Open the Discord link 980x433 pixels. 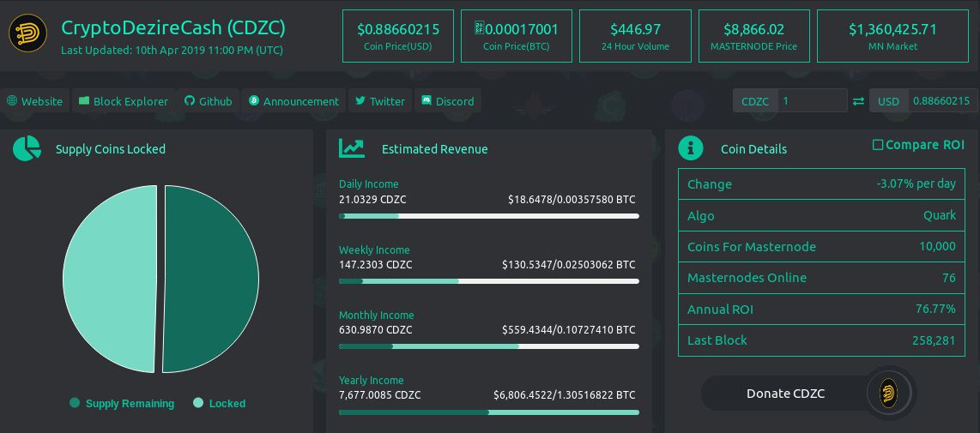pyautogui.click(x=447, y=101)
